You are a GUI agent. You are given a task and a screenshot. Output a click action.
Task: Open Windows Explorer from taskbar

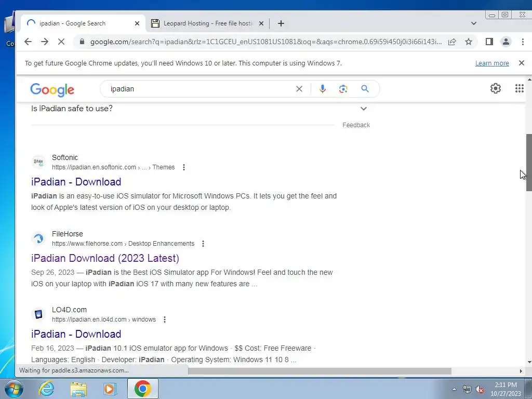click(x=78, y=389)
